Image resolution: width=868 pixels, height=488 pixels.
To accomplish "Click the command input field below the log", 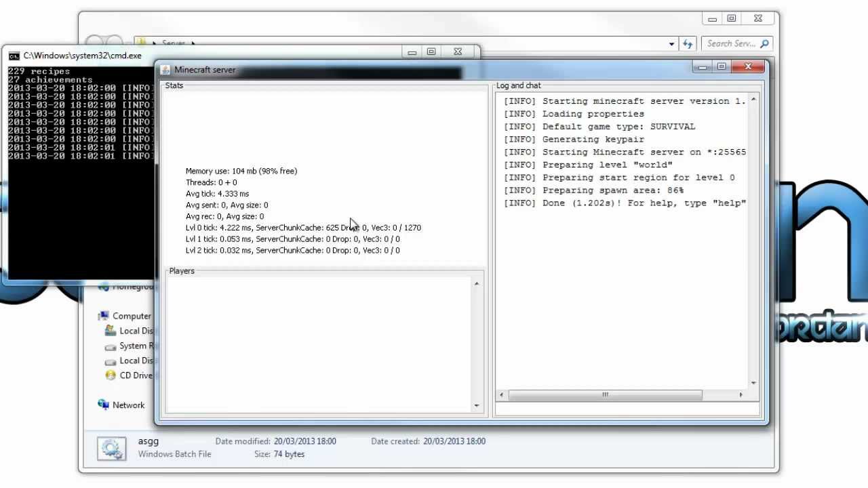I will tap(627, 409).
